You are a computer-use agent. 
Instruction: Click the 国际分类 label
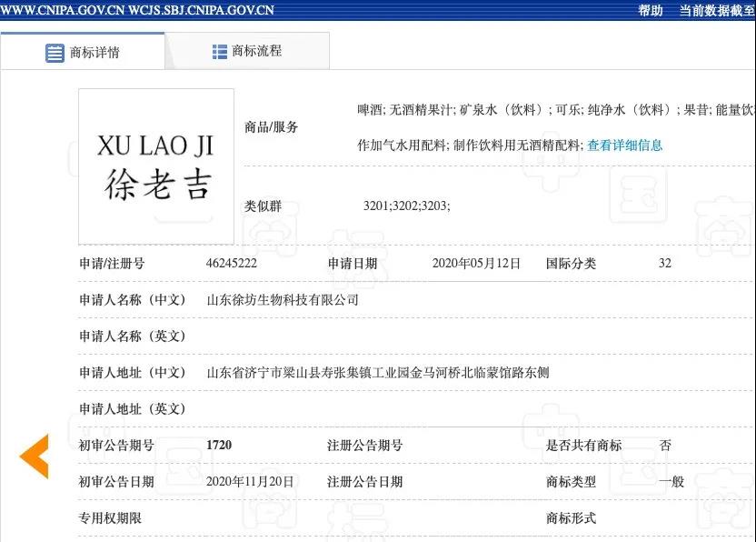[571, 264]
